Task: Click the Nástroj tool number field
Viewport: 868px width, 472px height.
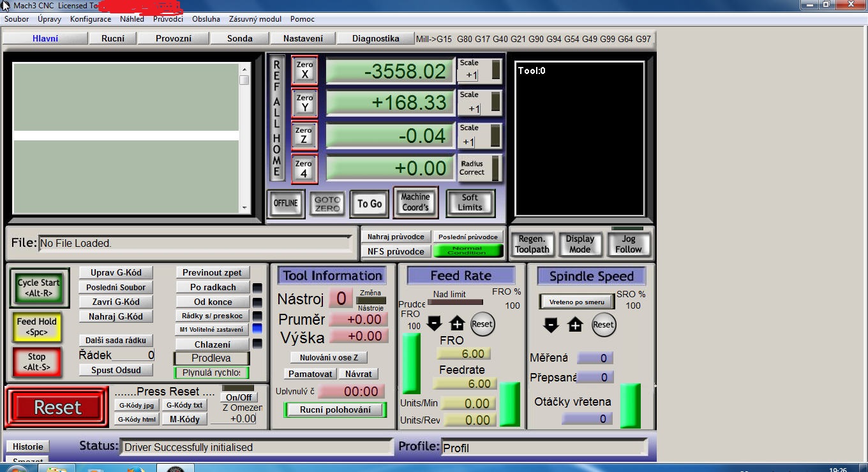Action: 341,299
